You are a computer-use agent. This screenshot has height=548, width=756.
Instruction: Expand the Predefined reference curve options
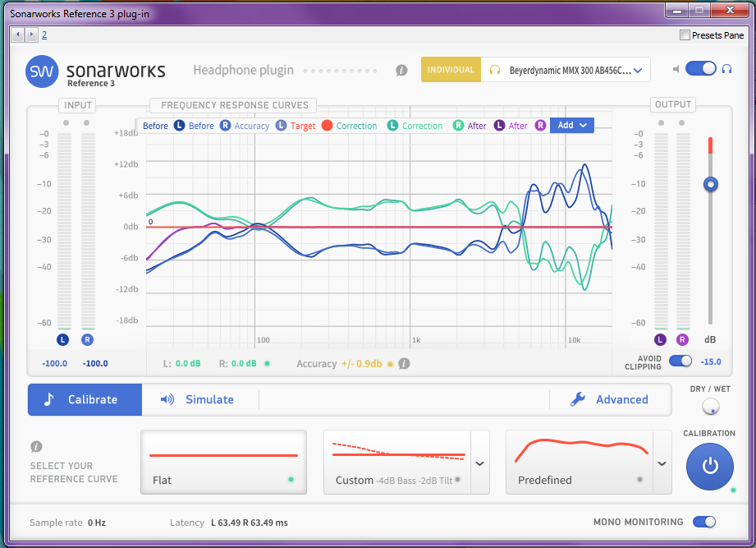point(662,463)
